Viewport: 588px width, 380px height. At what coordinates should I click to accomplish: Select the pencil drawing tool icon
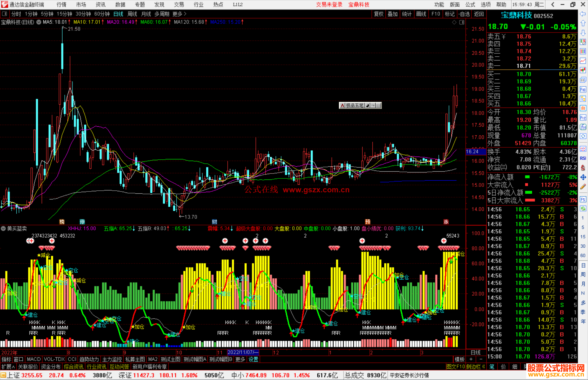coord(583,187)
